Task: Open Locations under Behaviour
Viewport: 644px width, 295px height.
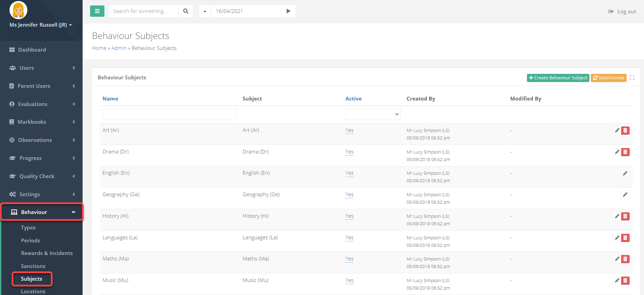Action: [33, 291]
